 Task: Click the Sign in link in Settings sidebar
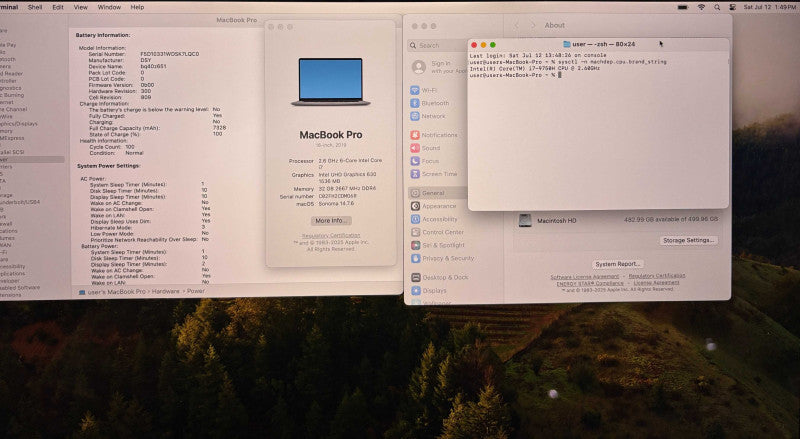(441, 63)
